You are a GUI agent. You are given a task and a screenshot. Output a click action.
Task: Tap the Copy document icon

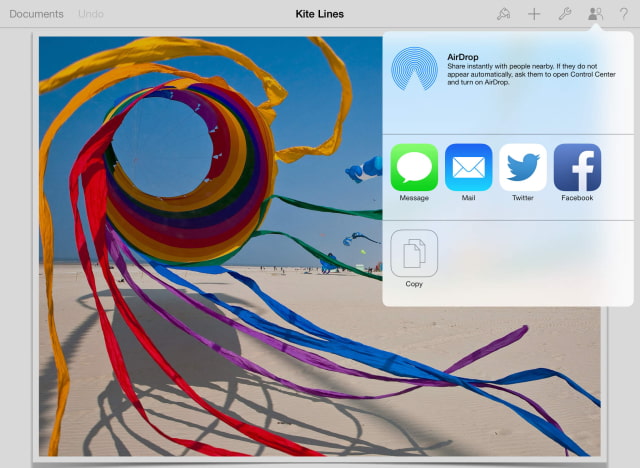(414, 253)
